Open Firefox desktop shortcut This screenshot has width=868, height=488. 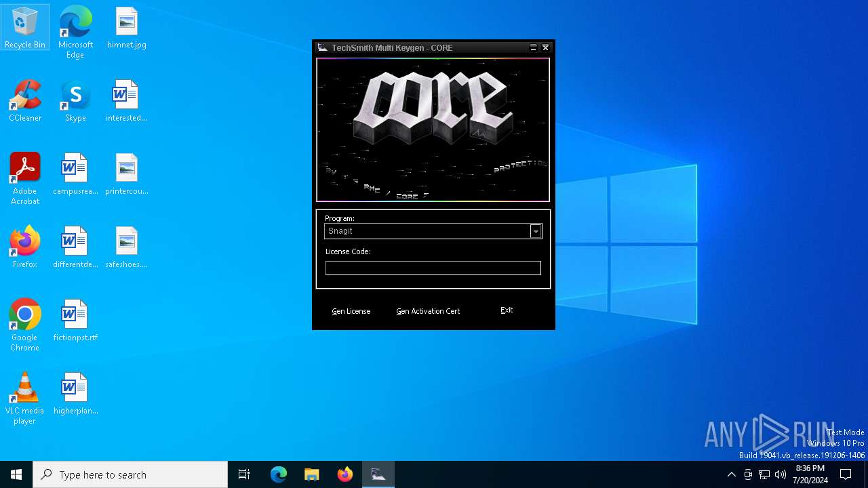pos(25,247)
